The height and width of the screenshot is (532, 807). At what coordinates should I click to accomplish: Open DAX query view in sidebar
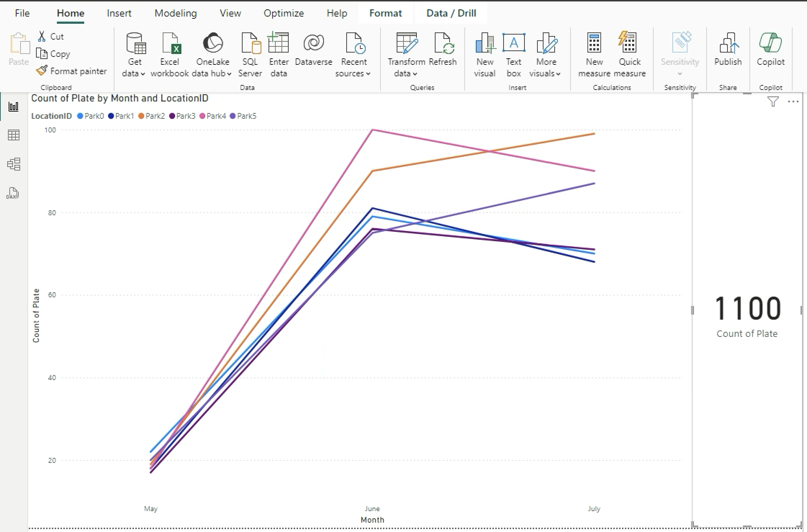pyautogui.click(x=13, y=193)
